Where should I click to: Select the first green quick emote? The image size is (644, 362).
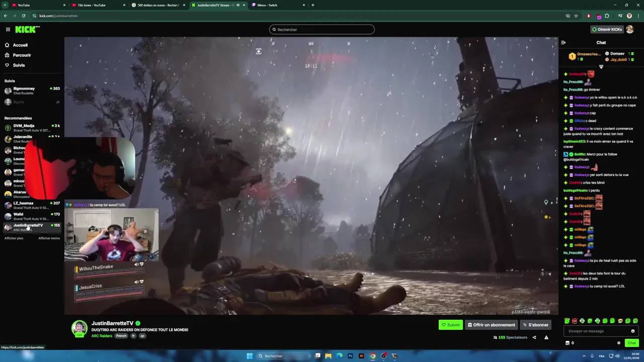pyautogui.click(x=567, y=321)
